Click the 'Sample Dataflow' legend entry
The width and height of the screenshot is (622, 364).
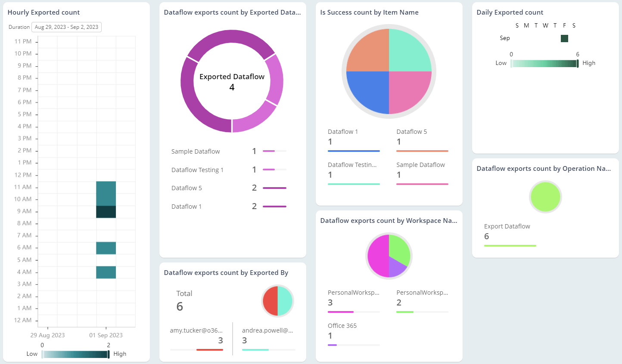pos(196,151)
